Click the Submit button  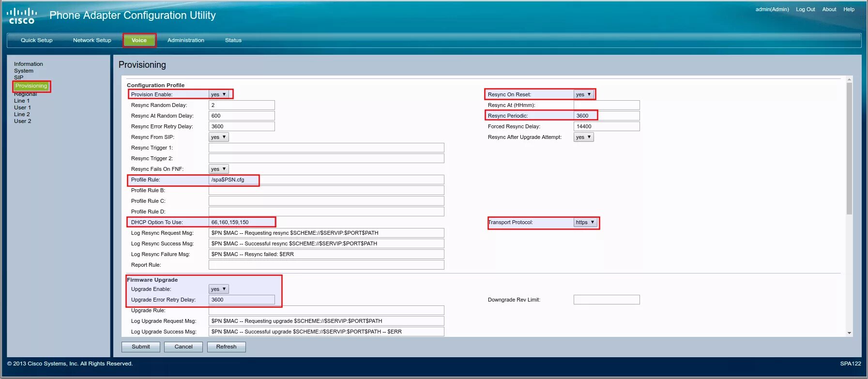tap(141, 347)
